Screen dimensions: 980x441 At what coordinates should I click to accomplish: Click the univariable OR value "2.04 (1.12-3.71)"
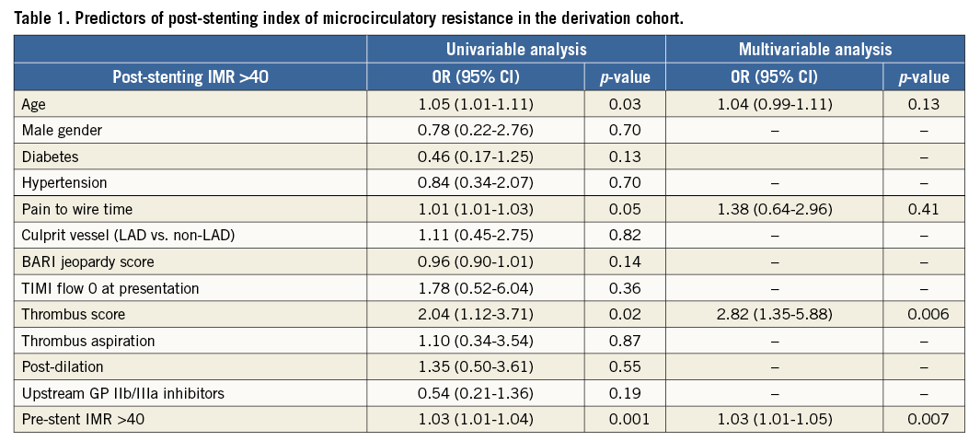(x=475, y=315)
